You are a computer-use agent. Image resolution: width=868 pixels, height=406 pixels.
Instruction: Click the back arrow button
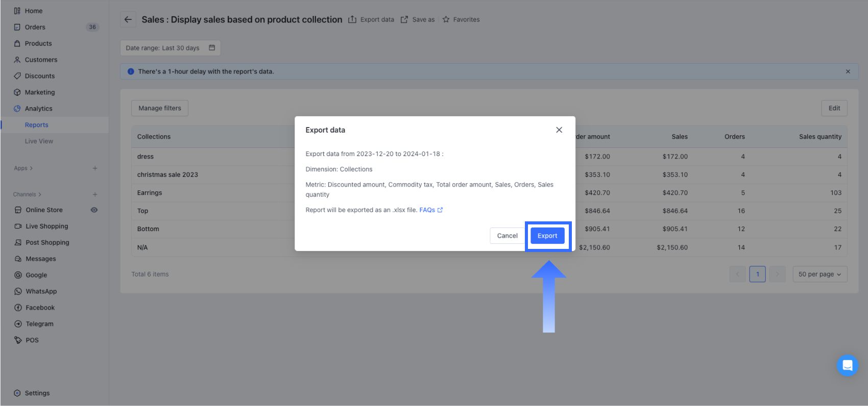pyautogui.click(x=128, y=19)
